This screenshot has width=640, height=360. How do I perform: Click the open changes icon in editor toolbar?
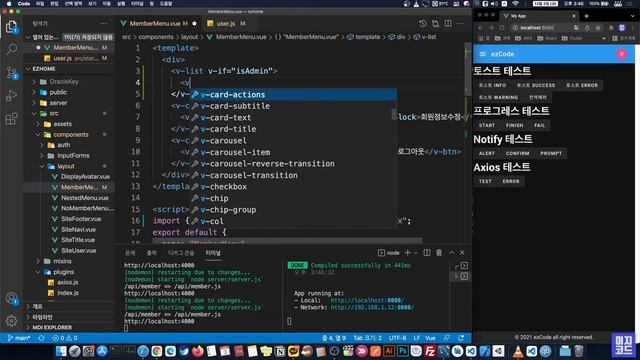click(x=436, y=24)
